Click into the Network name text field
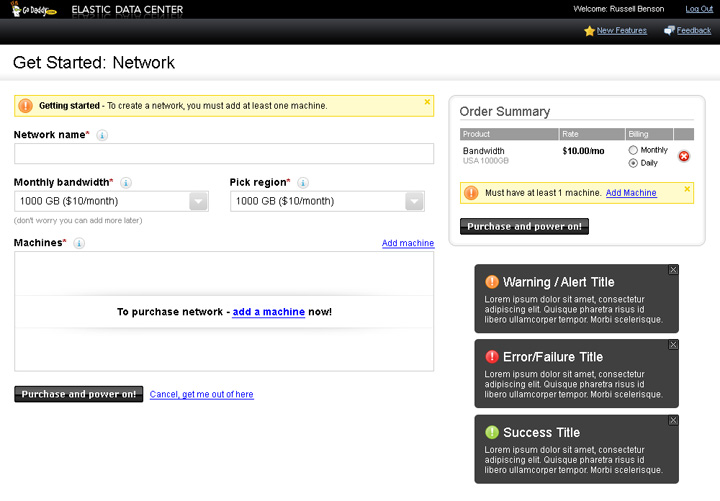The width and height of the screenshot is (720, 501). (x=224, y=154)
